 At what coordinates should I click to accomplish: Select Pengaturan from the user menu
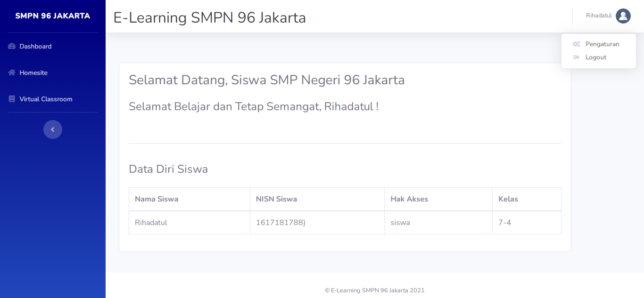(x=602, y=44)
